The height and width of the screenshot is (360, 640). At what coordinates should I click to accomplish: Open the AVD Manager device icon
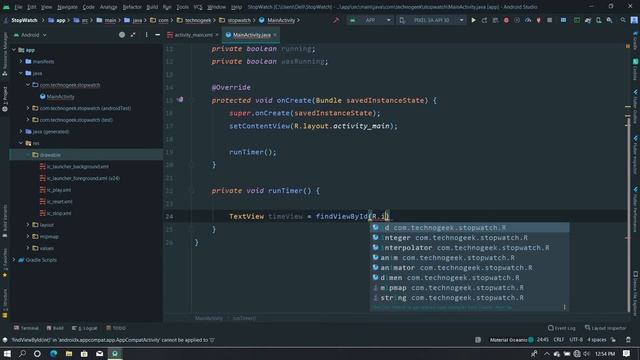[598, 20]
